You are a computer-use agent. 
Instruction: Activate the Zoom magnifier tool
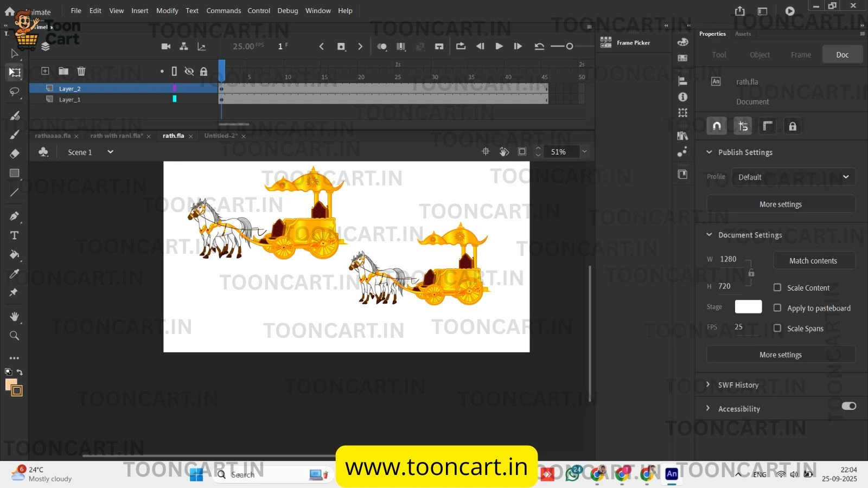[x=15, y=336]
